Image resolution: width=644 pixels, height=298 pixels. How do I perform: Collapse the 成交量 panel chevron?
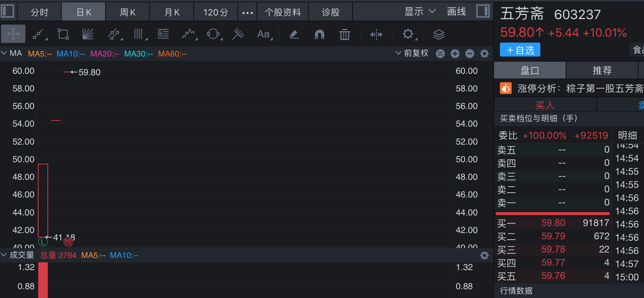pyautogui.click(x=4, y=255)
